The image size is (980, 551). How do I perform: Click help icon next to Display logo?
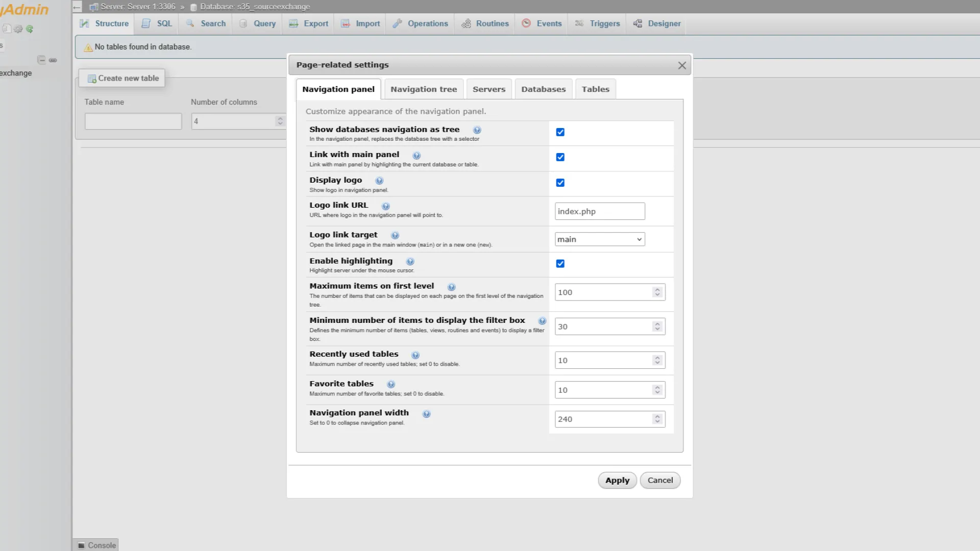[x=379, y=181]
